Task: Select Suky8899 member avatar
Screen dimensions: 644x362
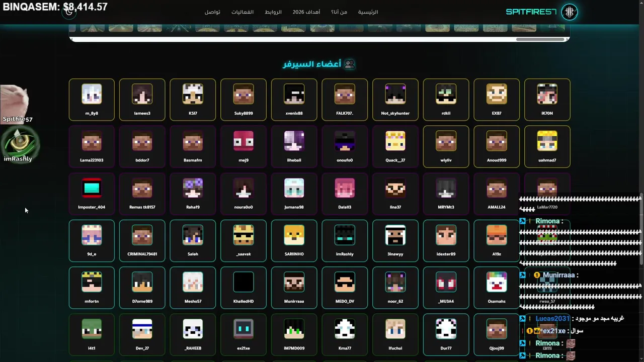Action: pos(244,94)
